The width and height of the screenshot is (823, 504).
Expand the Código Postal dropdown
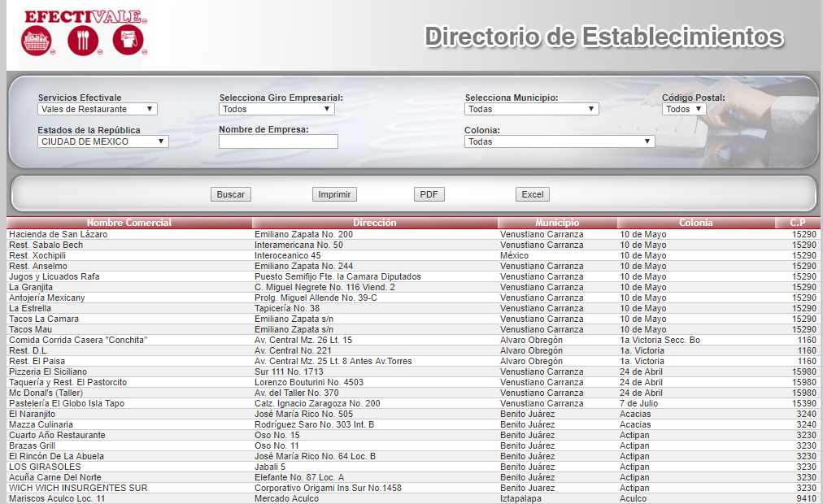click(x=683, y=109)
